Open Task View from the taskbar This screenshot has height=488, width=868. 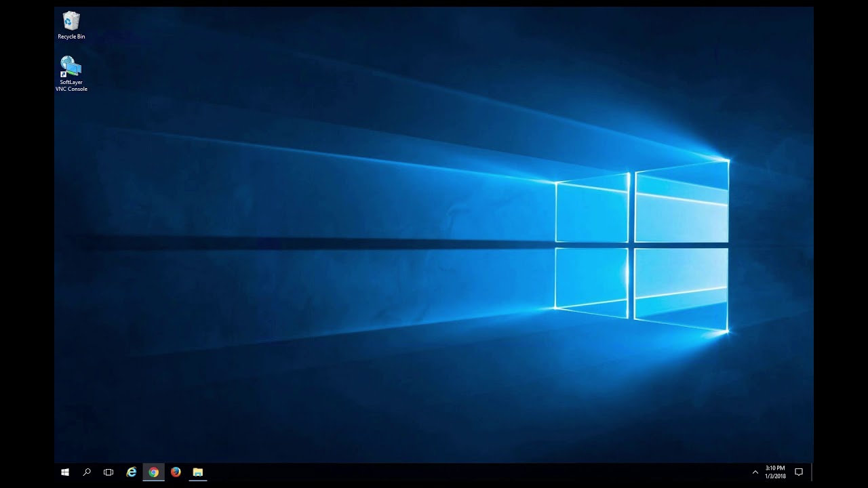(x=108, y=472)
